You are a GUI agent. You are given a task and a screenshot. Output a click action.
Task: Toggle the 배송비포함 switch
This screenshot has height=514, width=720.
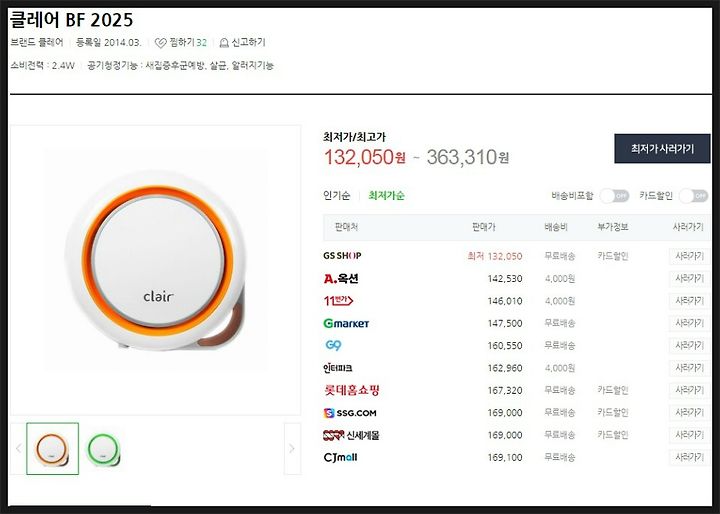[x=614, y=196]
